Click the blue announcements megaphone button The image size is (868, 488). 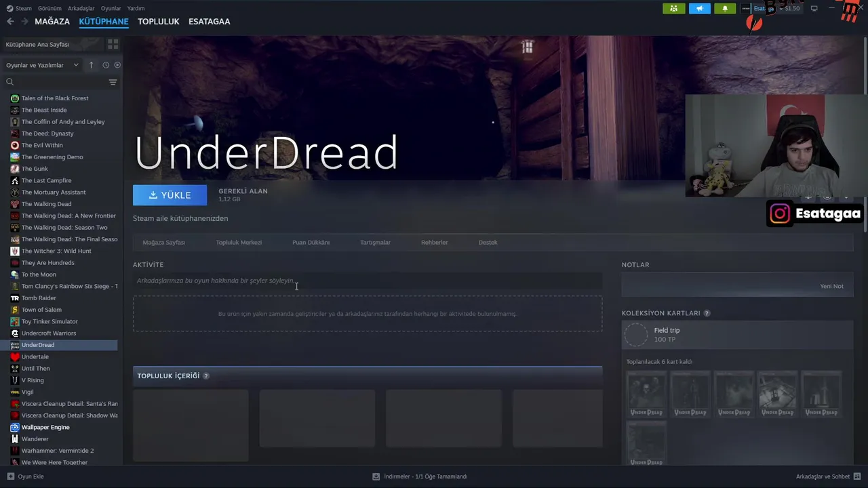(699, 8)
